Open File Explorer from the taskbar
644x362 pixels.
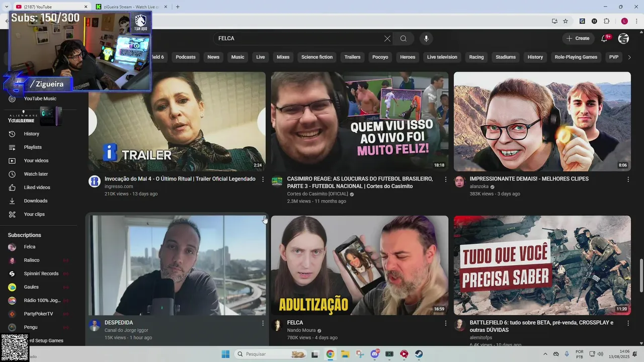[345, 354]
